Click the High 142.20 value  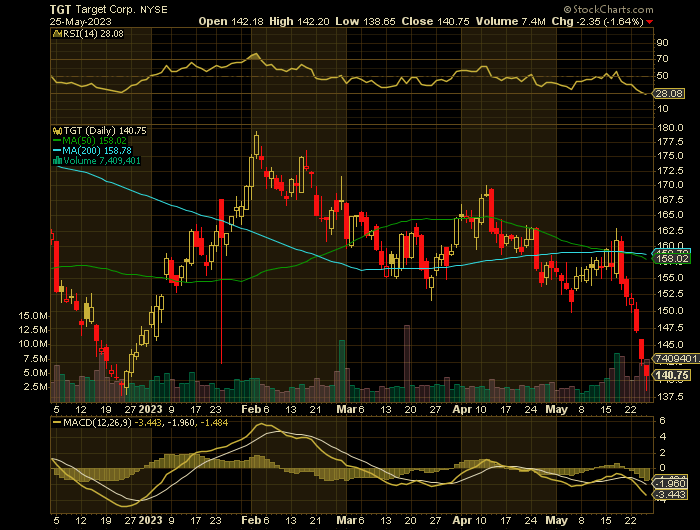(x=299, y=21)
